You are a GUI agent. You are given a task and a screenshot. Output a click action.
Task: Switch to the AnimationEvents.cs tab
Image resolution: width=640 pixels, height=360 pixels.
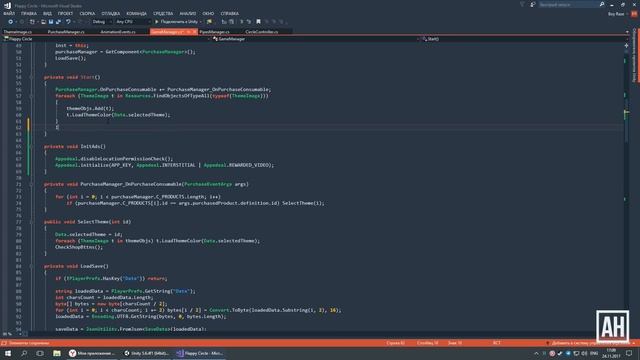click(x=118, y=31)
